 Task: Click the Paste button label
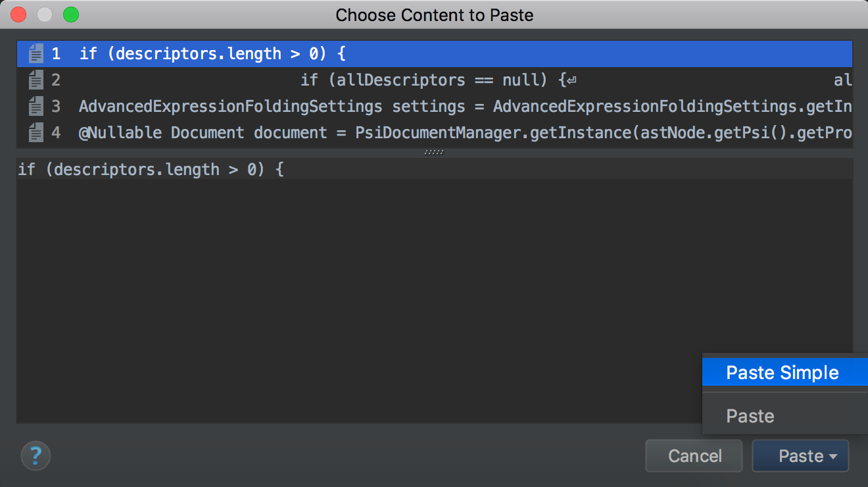[801, 456]
